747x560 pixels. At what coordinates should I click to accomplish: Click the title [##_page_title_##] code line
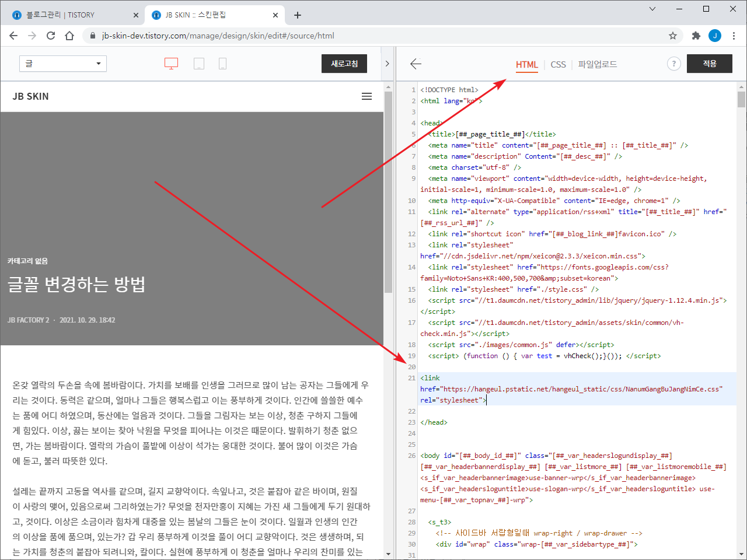[492, 134]
